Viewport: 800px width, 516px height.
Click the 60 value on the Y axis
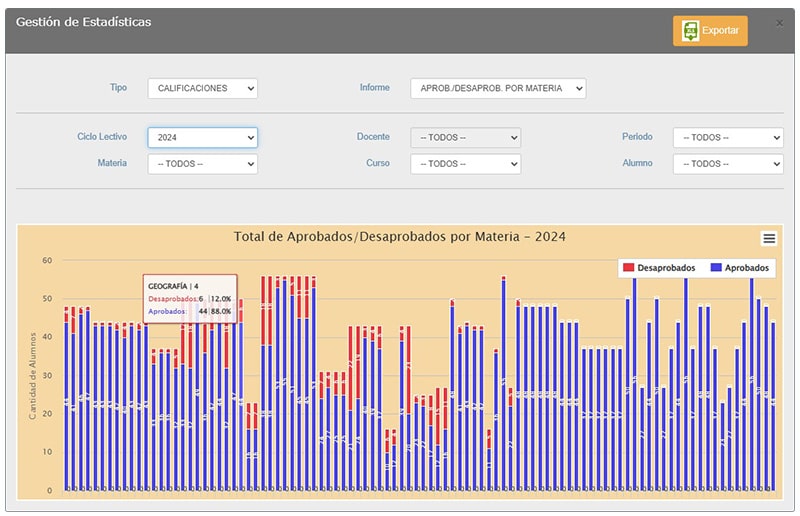(x=47, y=260)
